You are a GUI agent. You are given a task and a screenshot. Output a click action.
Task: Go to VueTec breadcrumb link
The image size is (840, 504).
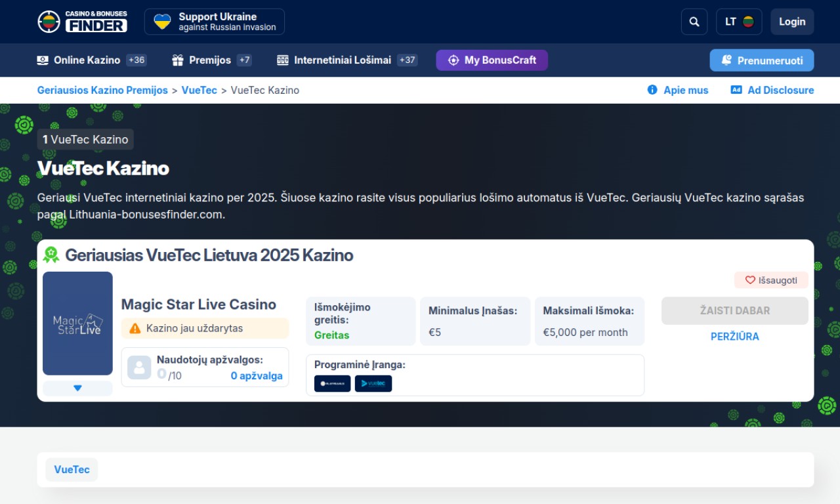(x=199, y=91)
